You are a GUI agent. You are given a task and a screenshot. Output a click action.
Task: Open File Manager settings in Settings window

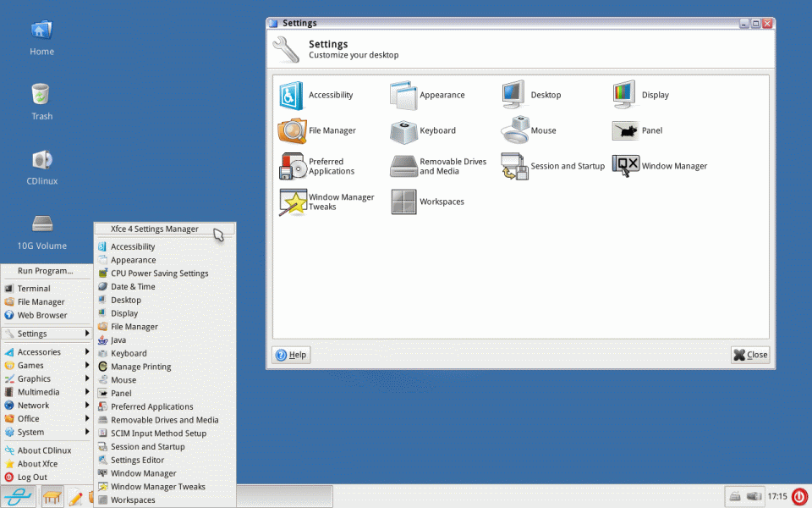point(317,130)
